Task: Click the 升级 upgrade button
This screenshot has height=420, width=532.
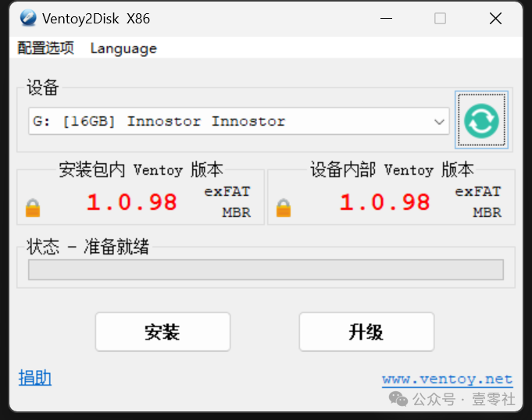Action: tap(366, 332)
